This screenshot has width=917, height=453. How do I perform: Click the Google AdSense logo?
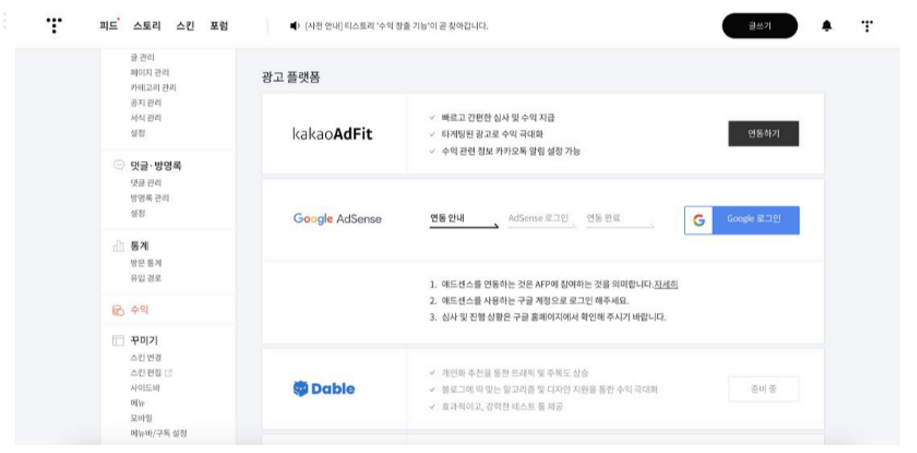(x=337, y=219)
